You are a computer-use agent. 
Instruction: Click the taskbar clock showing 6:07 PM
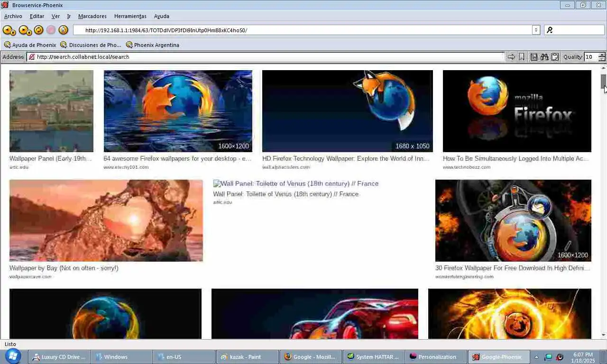583,357
